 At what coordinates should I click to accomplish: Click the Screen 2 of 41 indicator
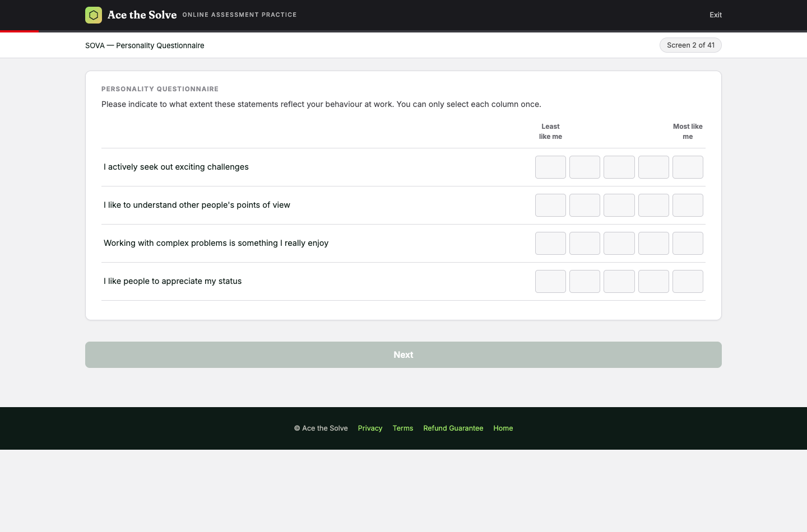[x=690, y=45]
